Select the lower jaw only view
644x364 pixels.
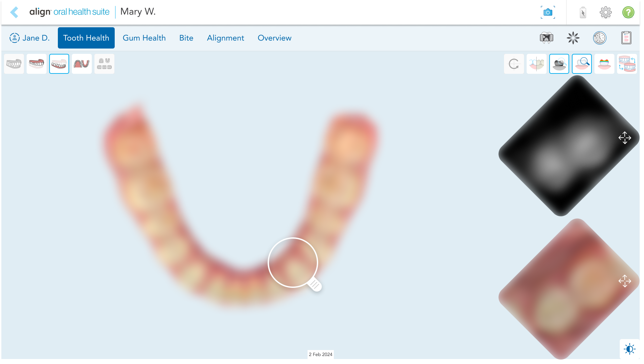[59, 64]
